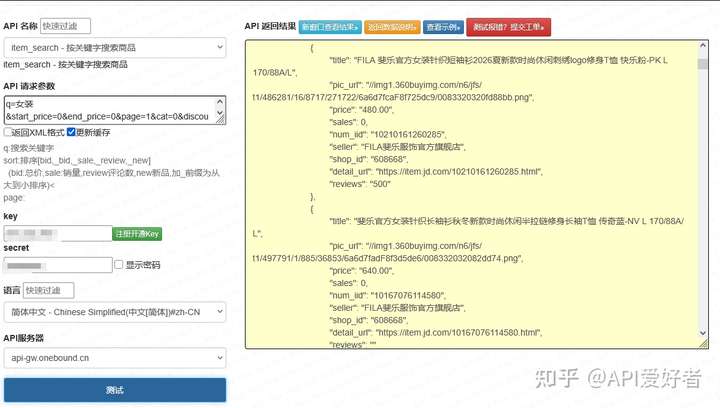Image resolution: width=720 pixels, height=408 pixels.
Task: Click the secret password field
Action: coord(58,265)
